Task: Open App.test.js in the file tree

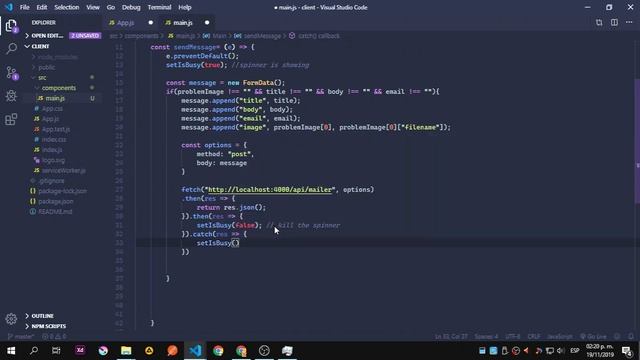Action: [x=56, y=129]
